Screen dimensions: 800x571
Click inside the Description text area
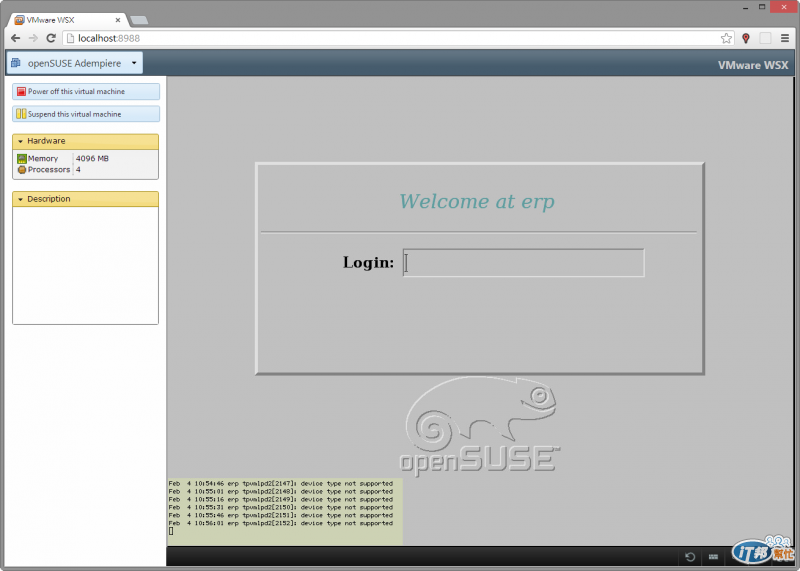click(85, 265)
